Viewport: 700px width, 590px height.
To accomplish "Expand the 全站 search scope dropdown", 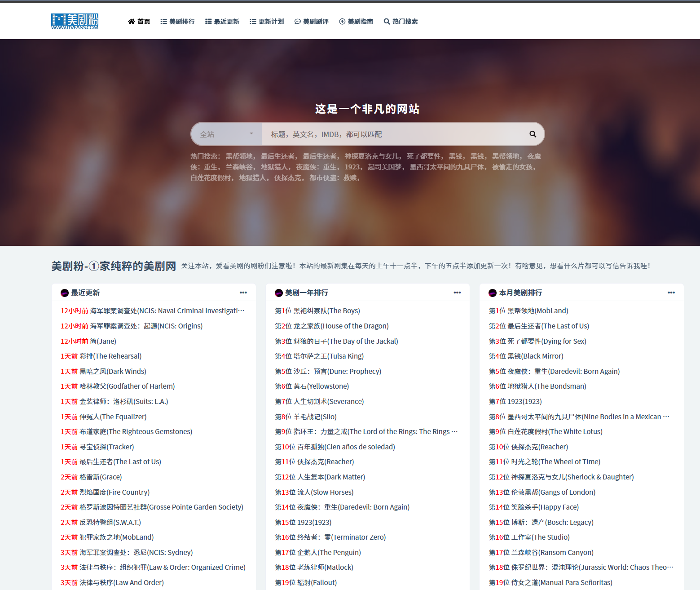I will [226, 134].
